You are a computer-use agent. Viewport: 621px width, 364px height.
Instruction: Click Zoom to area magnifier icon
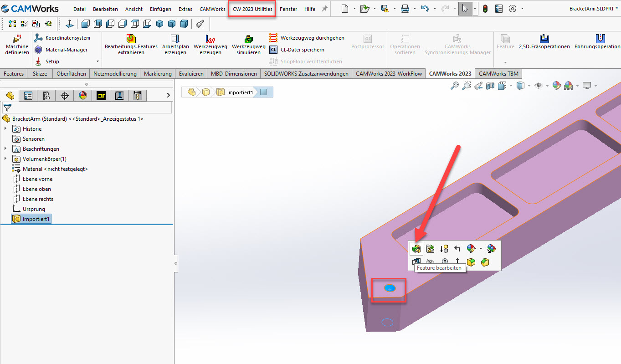(466, 85)
